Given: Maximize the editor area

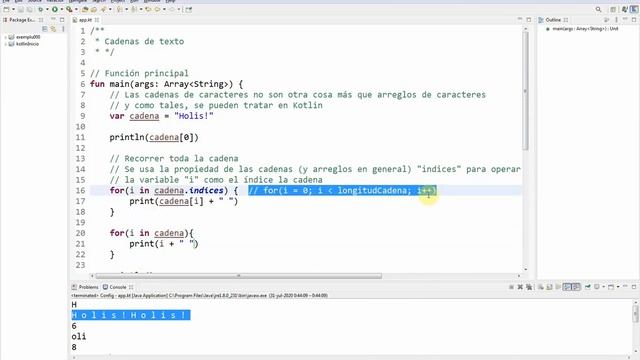Looking at the screenshot, I should (529, 20).
